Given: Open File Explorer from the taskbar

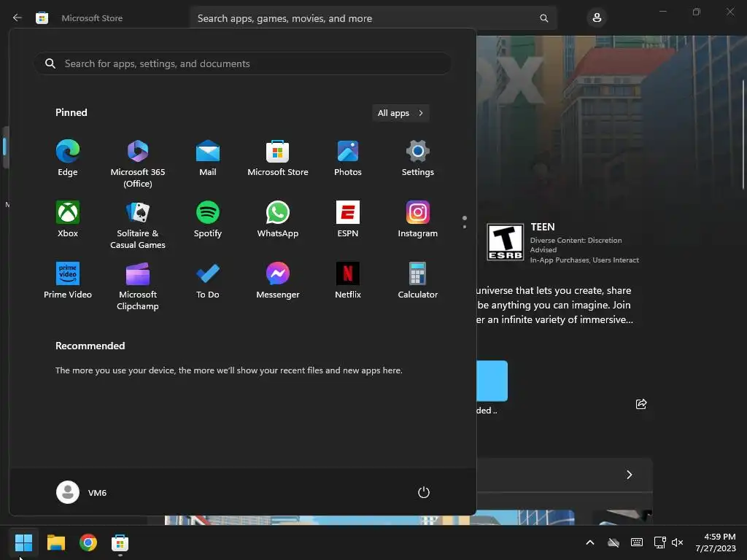Looking at the screenshot, I should (x=55, y=542).
